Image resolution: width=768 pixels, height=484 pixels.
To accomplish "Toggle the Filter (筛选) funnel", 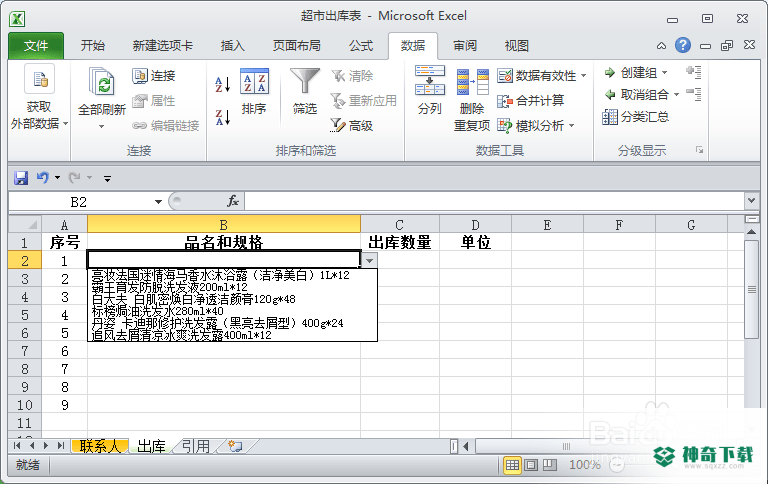I will pos(305,92).
